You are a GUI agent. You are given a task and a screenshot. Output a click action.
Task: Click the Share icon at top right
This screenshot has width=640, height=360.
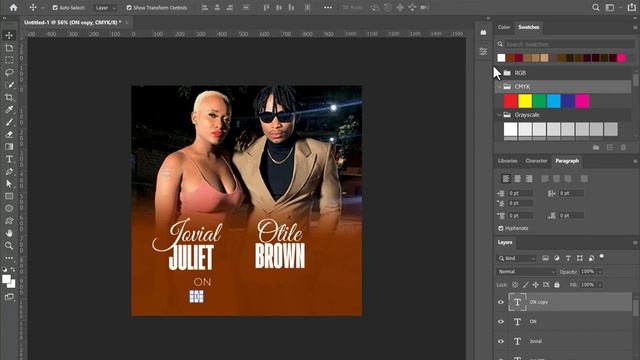coord(632,7)
